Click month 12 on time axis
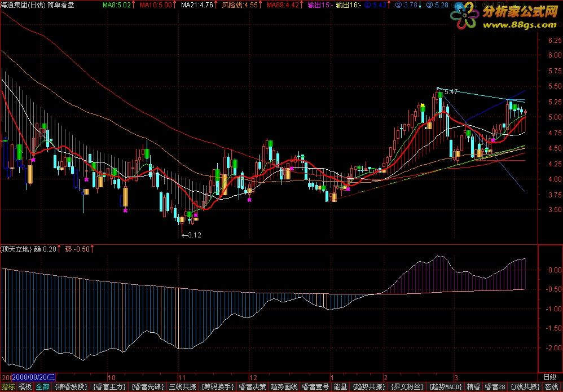 click(253, 377)
